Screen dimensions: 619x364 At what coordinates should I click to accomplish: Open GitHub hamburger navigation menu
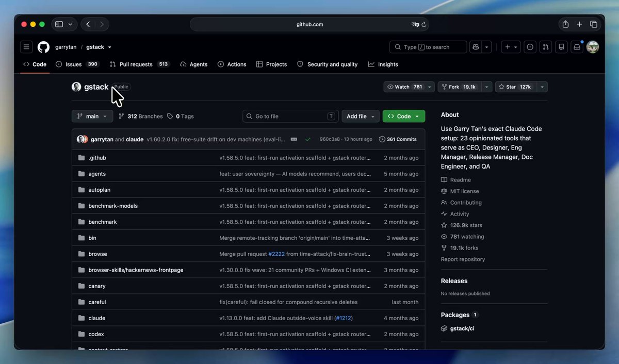pos(26,47)
